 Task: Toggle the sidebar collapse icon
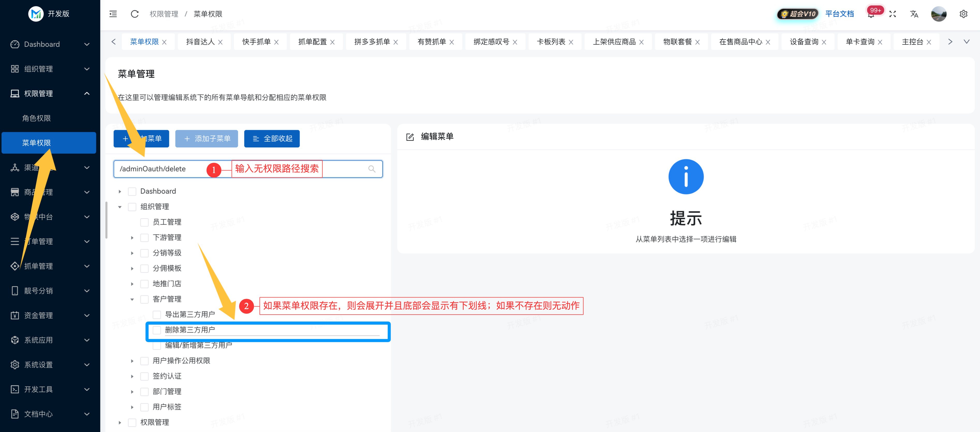[x=113, y=14]
